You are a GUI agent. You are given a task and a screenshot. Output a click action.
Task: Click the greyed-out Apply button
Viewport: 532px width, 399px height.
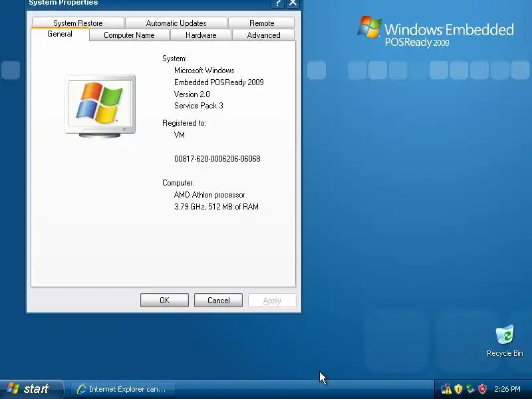(x=272, y=301)
